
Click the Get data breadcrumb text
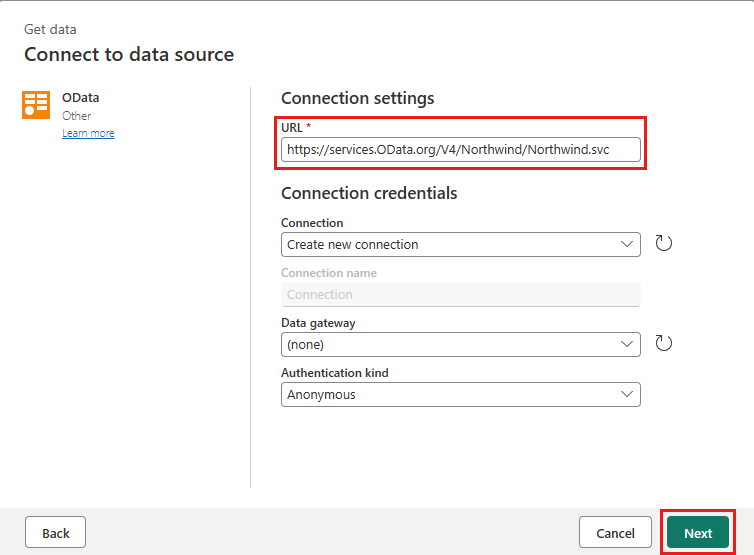click(50, 29)
